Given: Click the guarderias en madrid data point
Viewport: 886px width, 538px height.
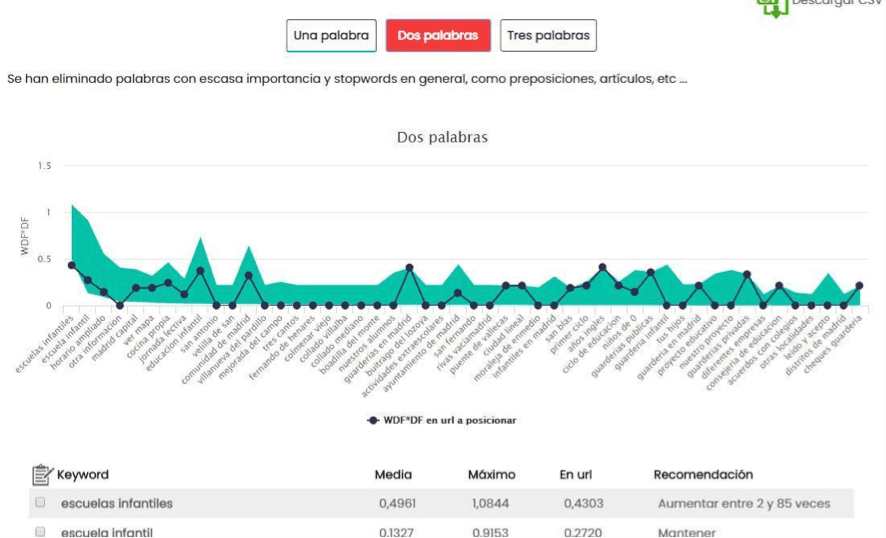Looking at the screenshot, I should click(410, 268).
